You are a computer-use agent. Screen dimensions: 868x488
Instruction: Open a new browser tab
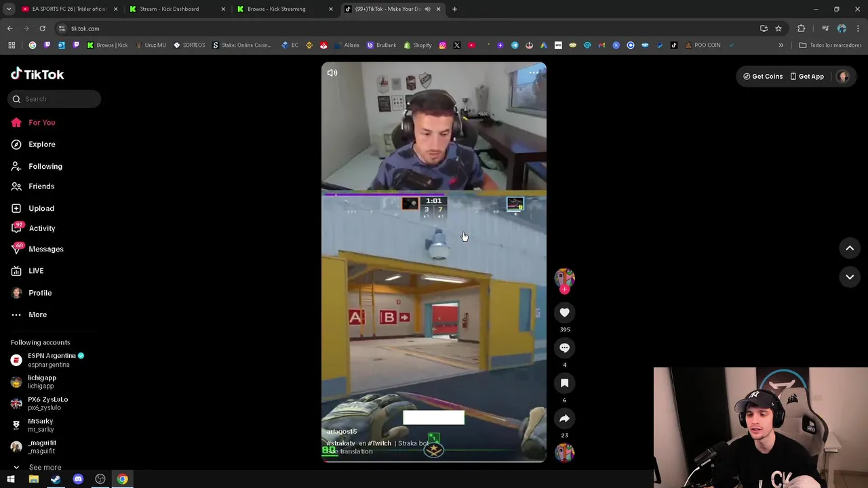click(454, 9)
